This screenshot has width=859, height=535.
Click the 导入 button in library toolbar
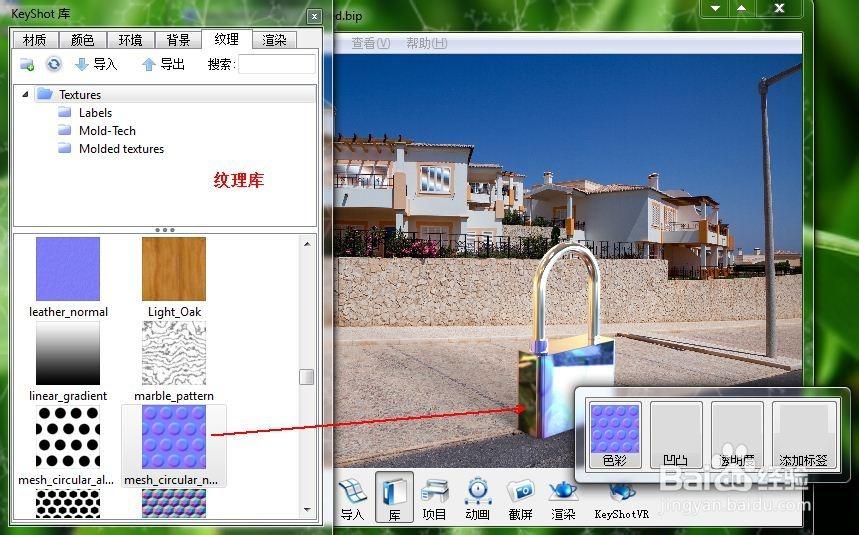pyautogui.click(x=96, y=64)
